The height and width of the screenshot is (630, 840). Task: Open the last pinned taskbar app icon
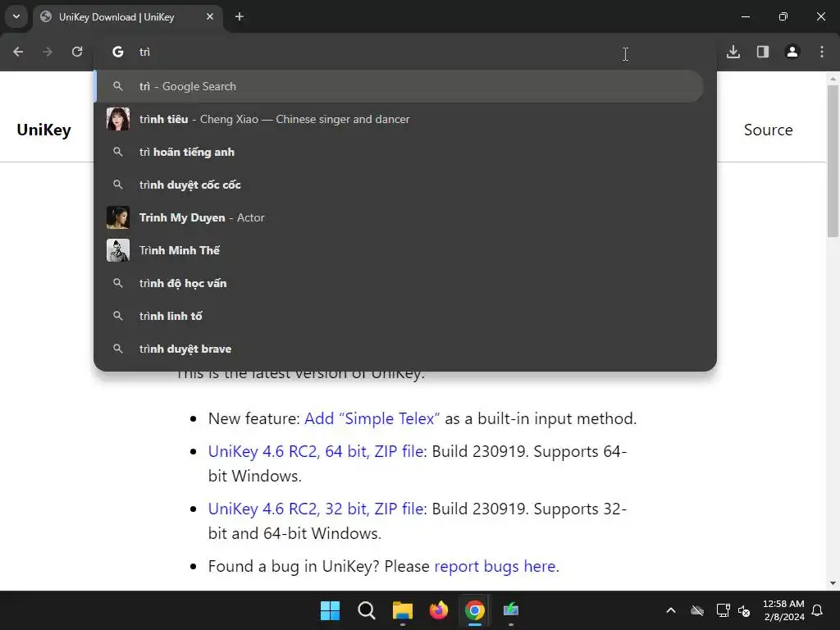(x=511, y=610)
